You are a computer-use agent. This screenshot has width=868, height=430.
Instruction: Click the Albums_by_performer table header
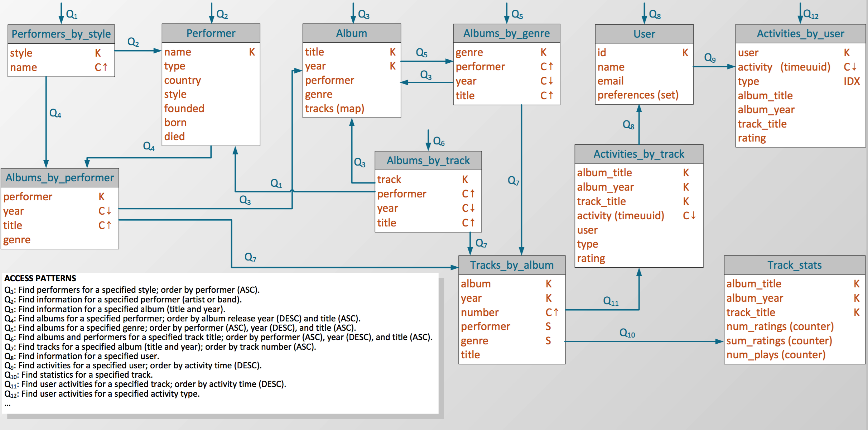click(x=60, y=178)
